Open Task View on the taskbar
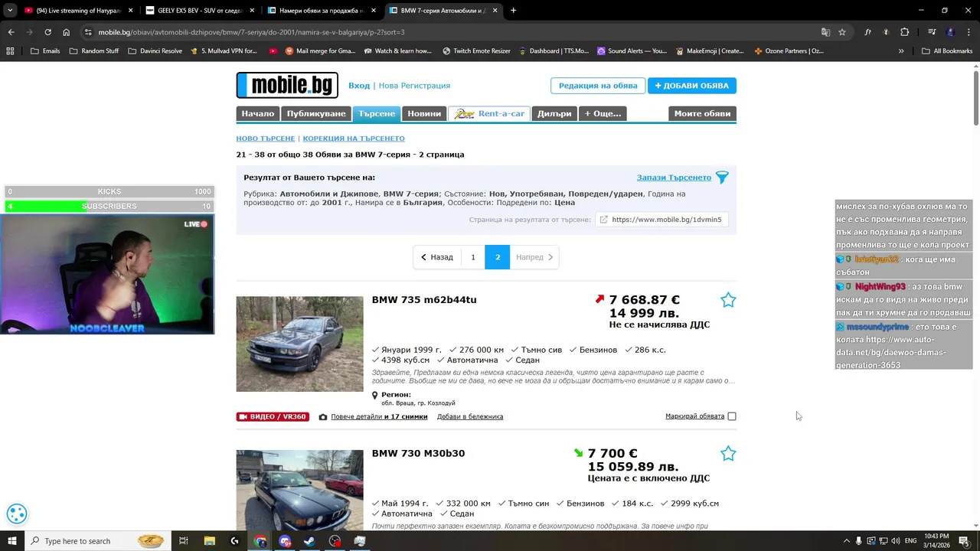The width and height of the screenshot is (980, 551). point(184,541)
